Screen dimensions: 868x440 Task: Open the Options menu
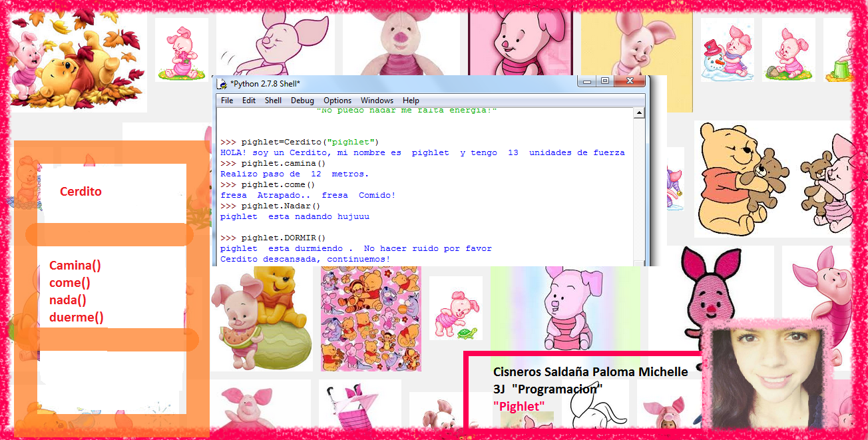pyautogui.click(x=337, y=101)
